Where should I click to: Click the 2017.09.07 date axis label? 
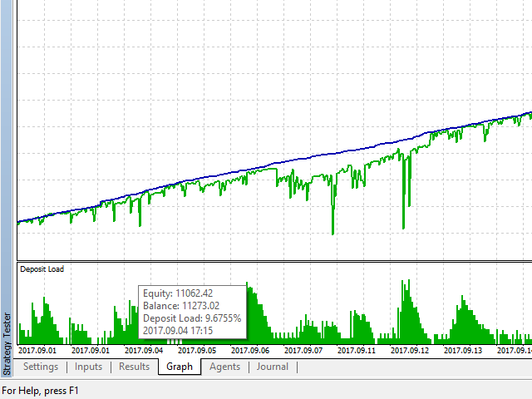(x=303, y=351)
